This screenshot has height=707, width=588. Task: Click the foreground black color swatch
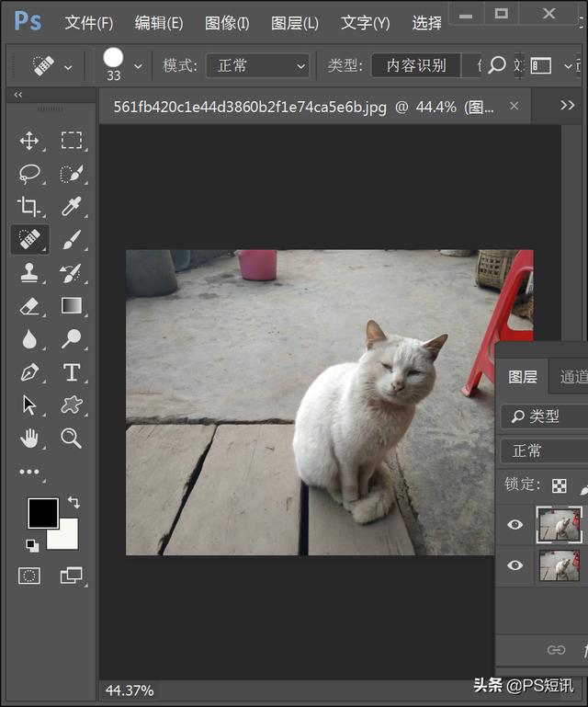click(x=43, y=513)
